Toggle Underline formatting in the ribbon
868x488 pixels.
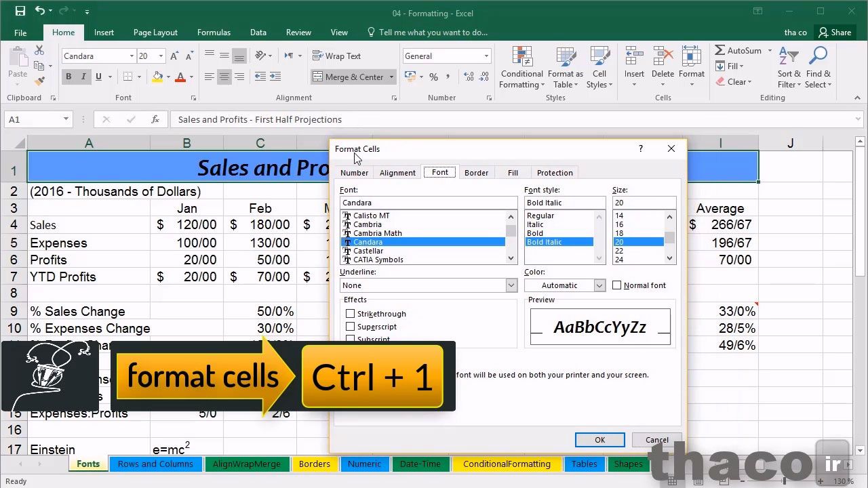99,77
